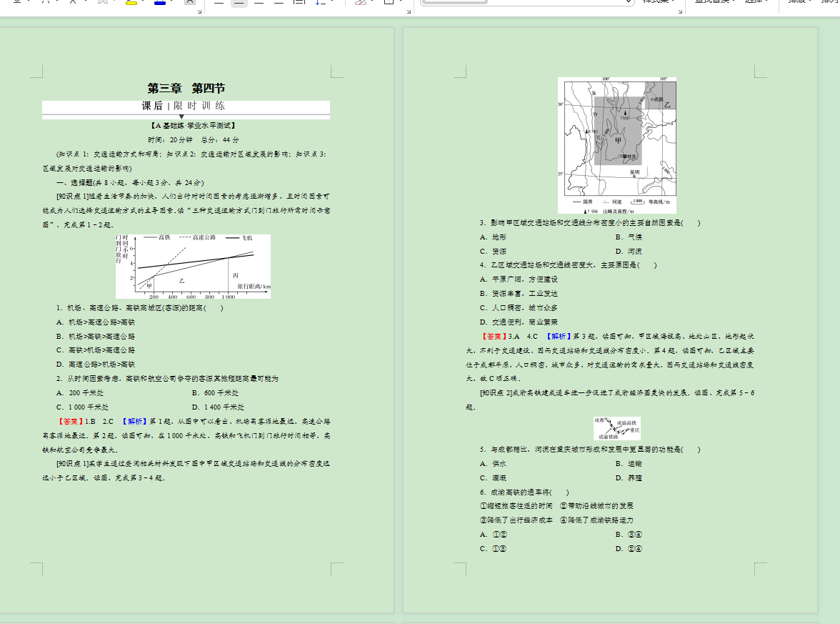Click option B. ③④
Image resolution: width=840 pixels, height=624 pixels.
(x=629, y=535)
